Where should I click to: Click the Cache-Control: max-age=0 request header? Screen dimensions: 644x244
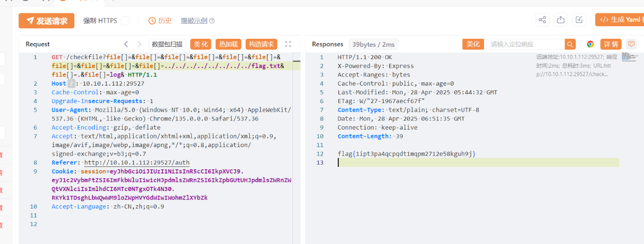point(95,92)
